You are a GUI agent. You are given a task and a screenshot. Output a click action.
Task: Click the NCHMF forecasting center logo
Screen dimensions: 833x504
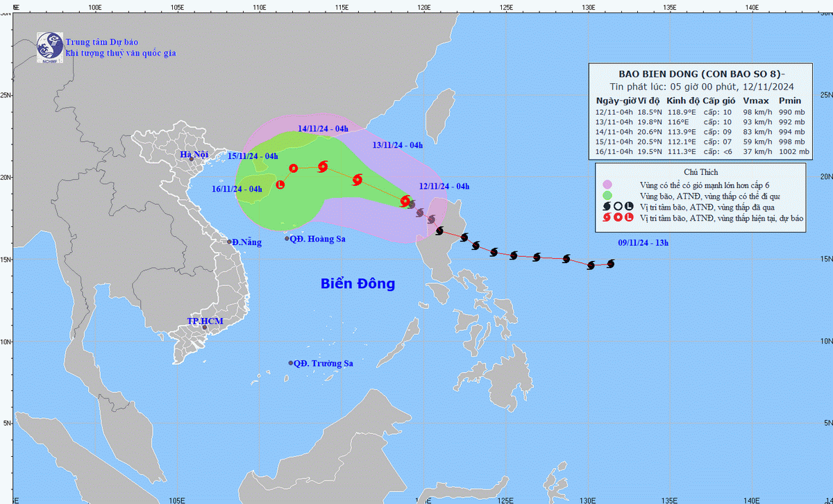coord(49,49)
